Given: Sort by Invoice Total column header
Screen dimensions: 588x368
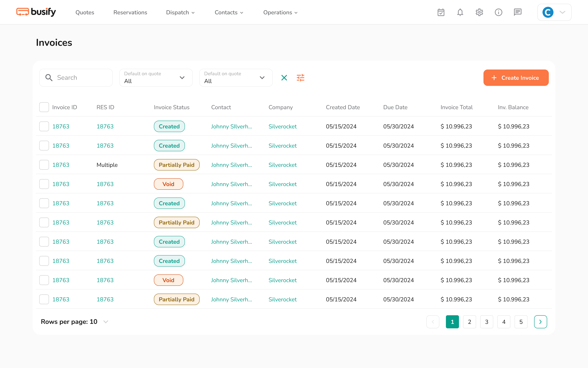Looking at the screenshot, I should (x=457, y=107).
